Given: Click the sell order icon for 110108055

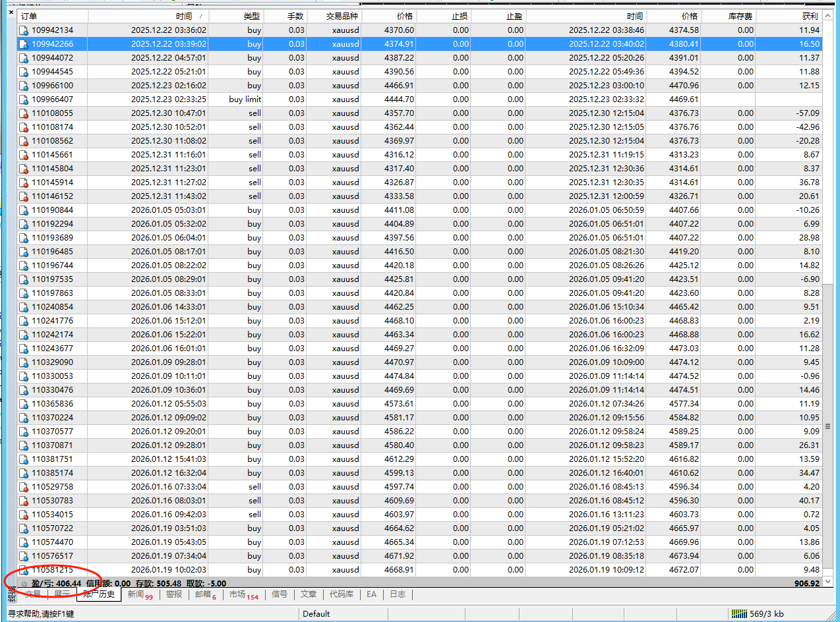Looking at the screenshot, I should pyautogui.click(x=24, y=113).
